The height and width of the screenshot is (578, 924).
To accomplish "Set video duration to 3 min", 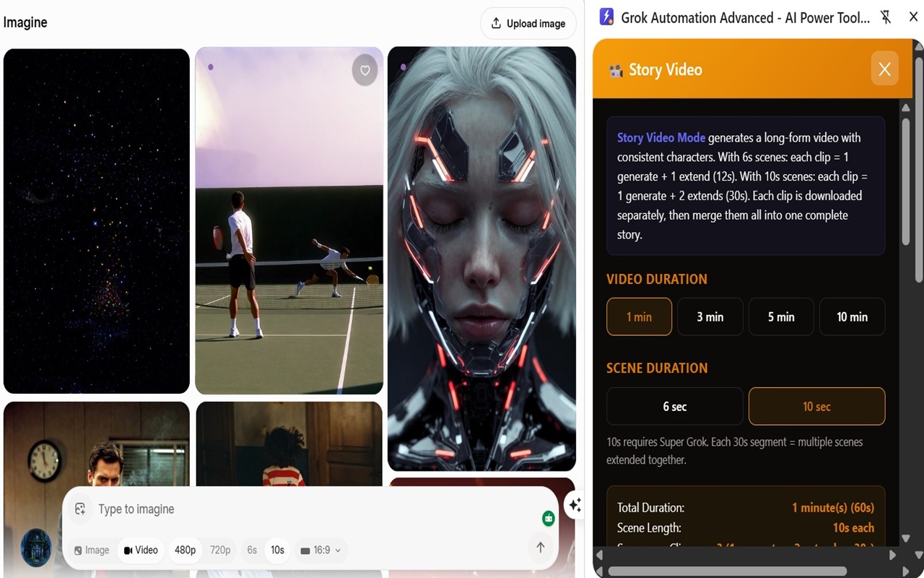I will pos(710,316).
